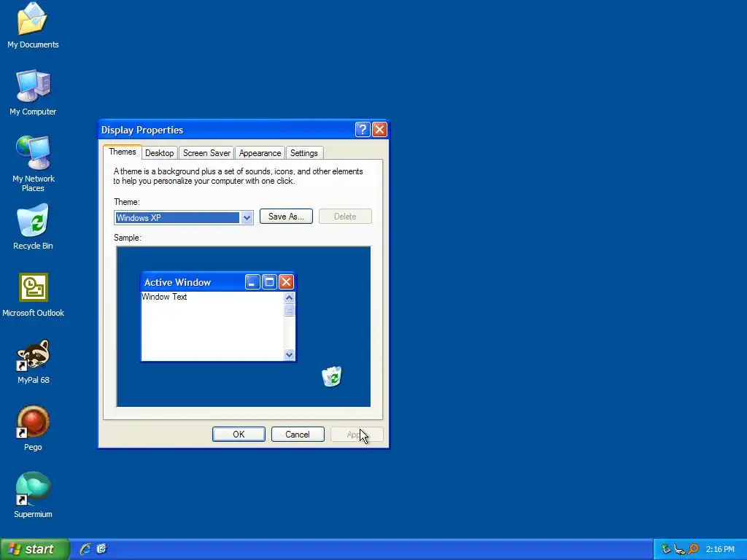The width and height of the screenshot is (747, 560).
Task: Click the 'Sample:' label
Action: (127, 238)
